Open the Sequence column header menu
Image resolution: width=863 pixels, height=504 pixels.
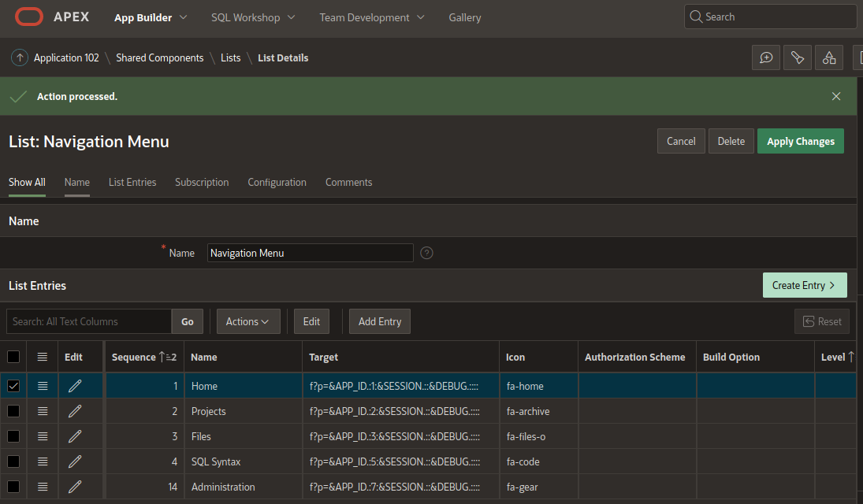(144, 357)
